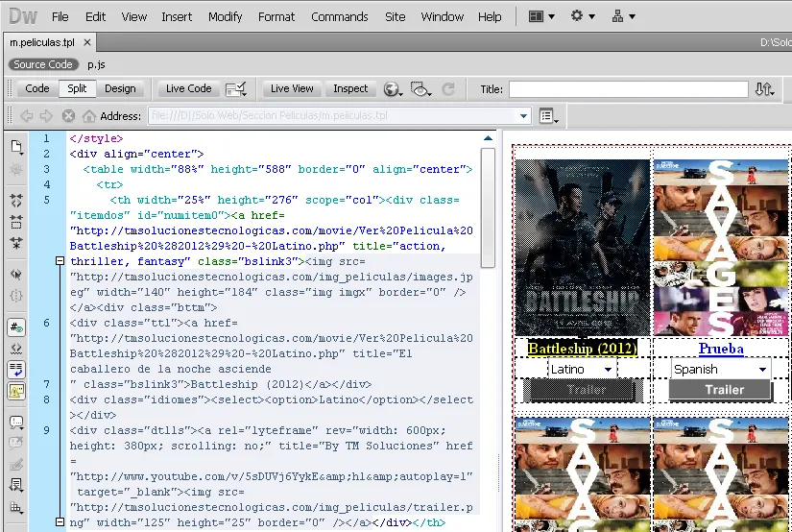This screenshot has height=532, width=792.
Task: Click Collapse Selection icon in coding toolbar
Action: pos(16,222)
